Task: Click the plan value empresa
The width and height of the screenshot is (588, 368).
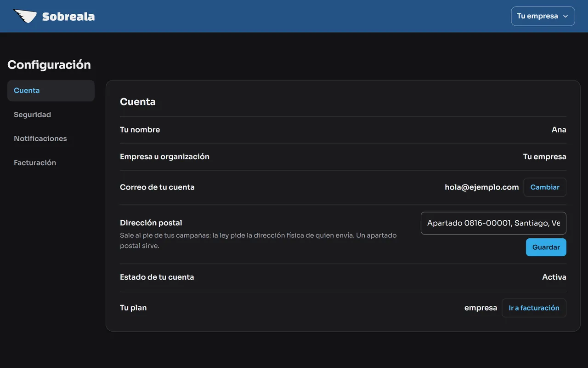Action: [481, 308]
